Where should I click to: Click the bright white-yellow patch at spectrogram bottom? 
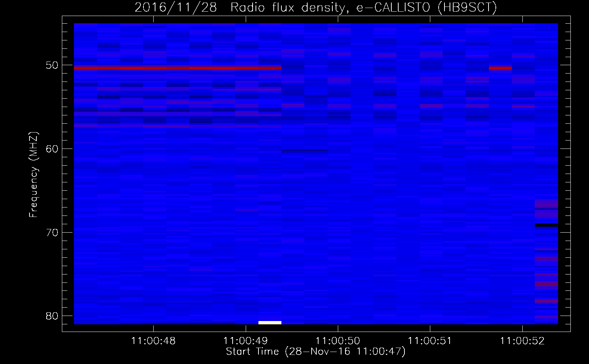pos(270,323)
